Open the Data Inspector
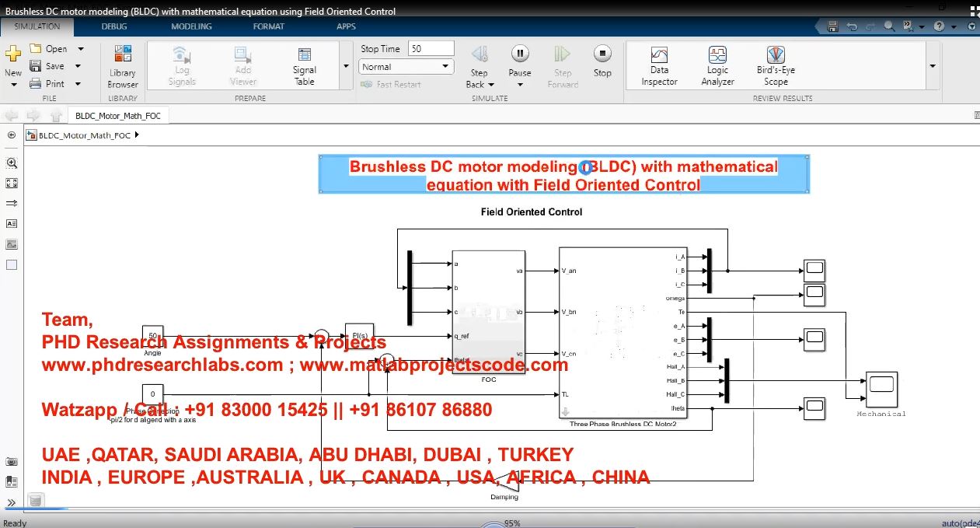Image resolution: width=980 pixels, height=528 pixels. point(659,66)
